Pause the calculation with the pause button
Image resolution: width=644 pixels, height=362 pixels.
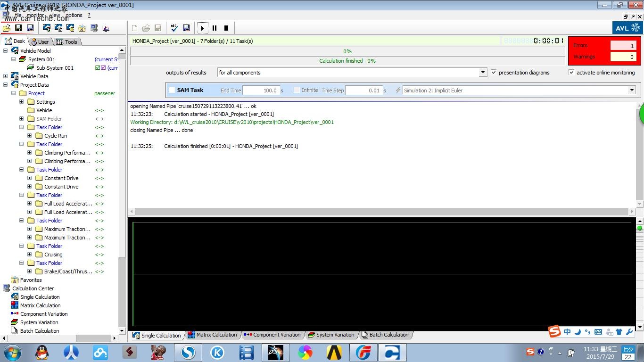pyautogui.click(x=215, y=28)
